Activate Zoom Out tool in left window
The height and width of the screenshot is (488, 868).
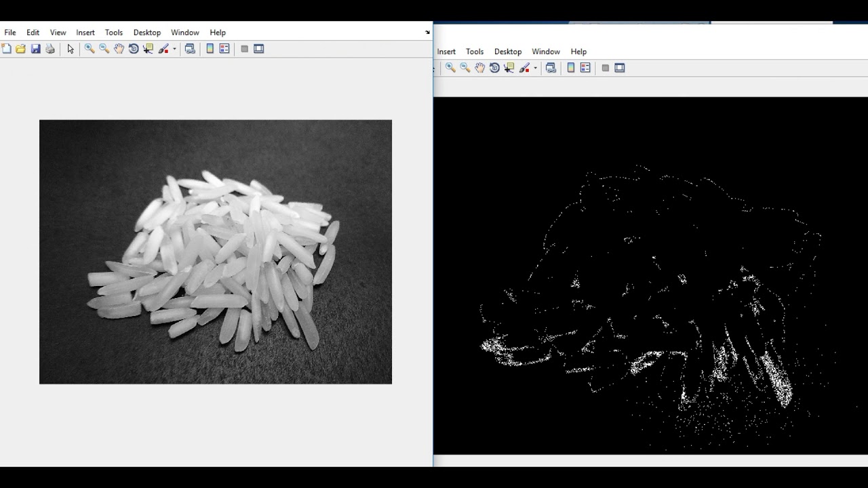coord(104,49)
